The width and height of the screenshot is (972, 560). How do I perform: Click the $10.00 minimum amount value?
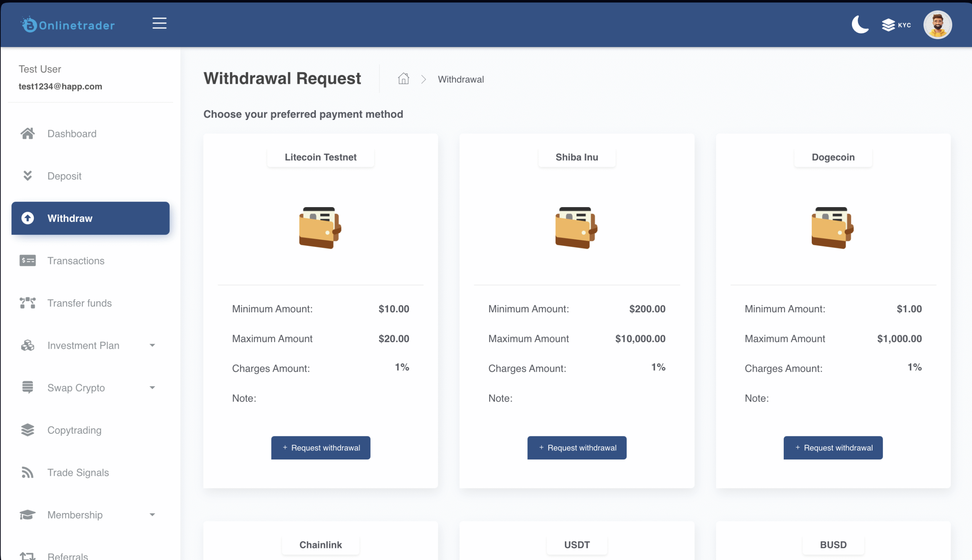[393, 308]
